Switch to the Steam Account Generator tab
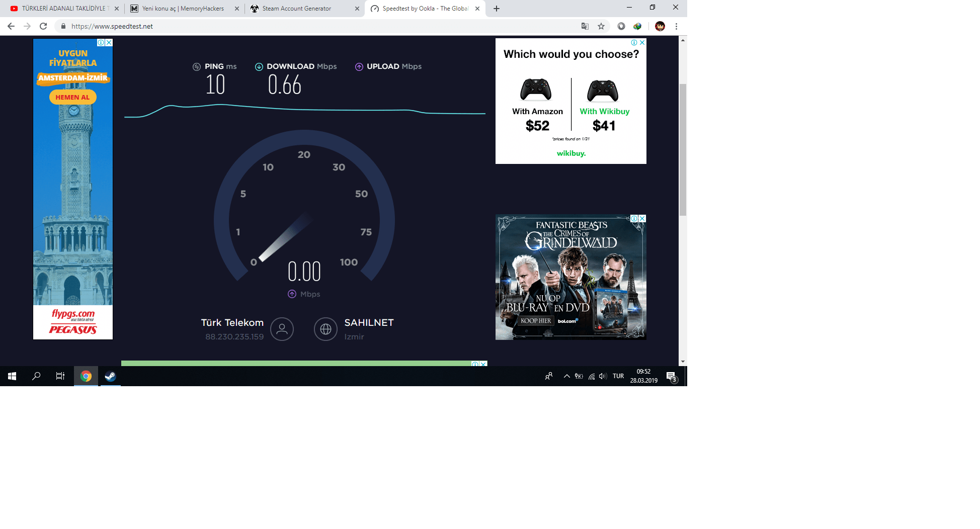Screen dimensions: 980x529 (305, 9)
